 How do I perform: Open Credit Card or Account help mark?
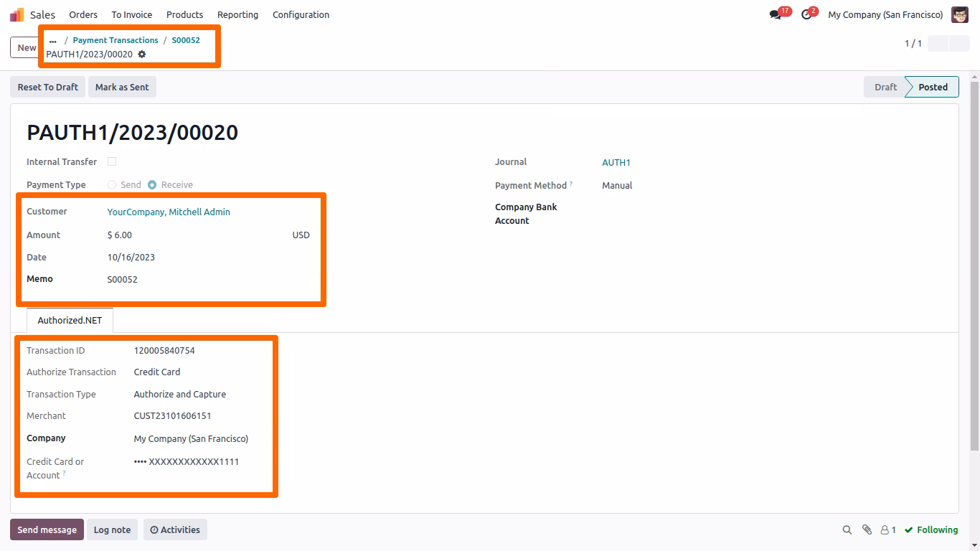pyautogui.click(x=64, y=474)
